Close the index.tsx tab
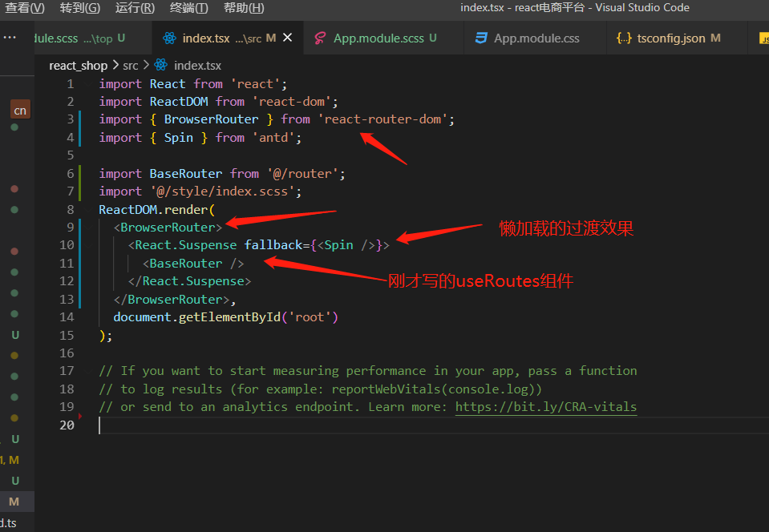769x532 pixels. click(x=288, y=38)
